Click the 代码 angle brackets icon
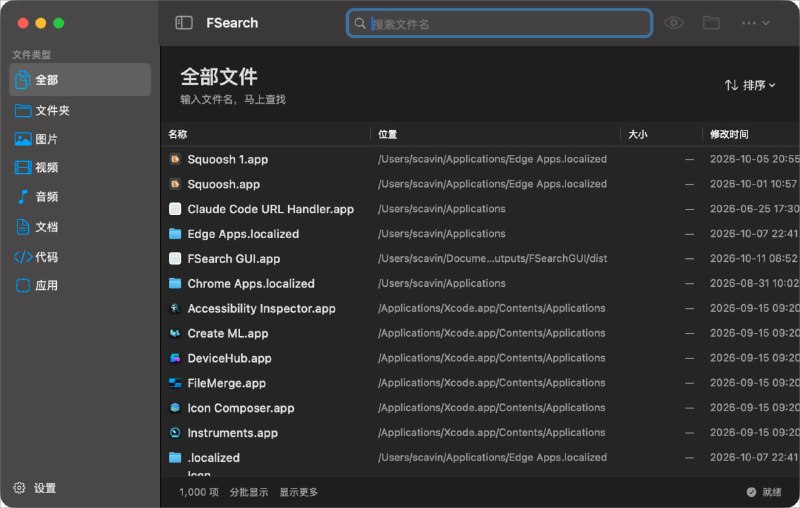 click(23, 257)
